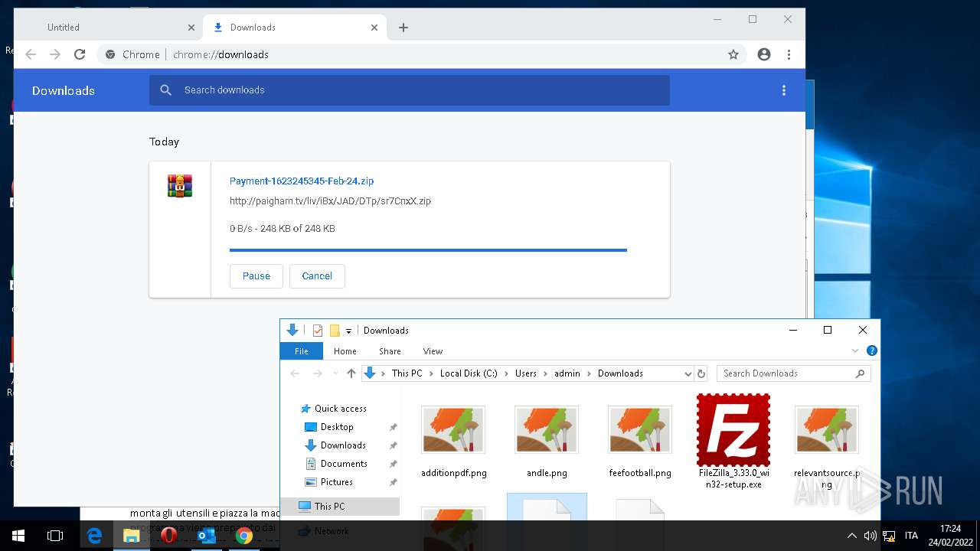Open the volume control in tray
980x551 pixels.
(870, 536)
